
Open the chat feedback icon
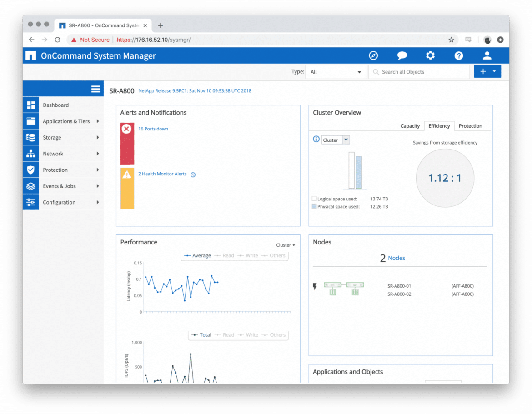click(402, 55)
